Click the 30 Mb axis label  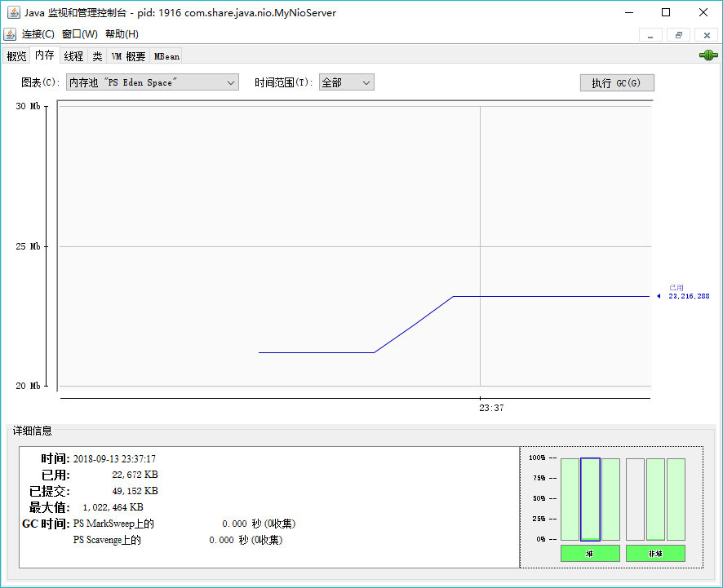point(28,106)
